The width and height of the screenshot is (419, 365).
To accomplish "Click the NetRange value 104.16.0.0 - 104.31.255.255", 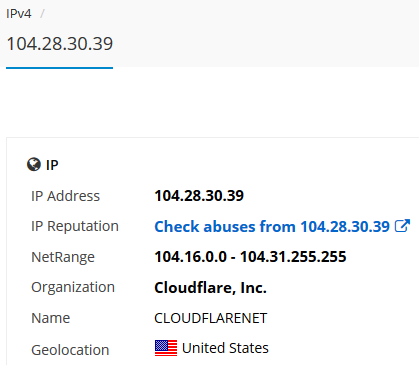I will coord(250,257).
